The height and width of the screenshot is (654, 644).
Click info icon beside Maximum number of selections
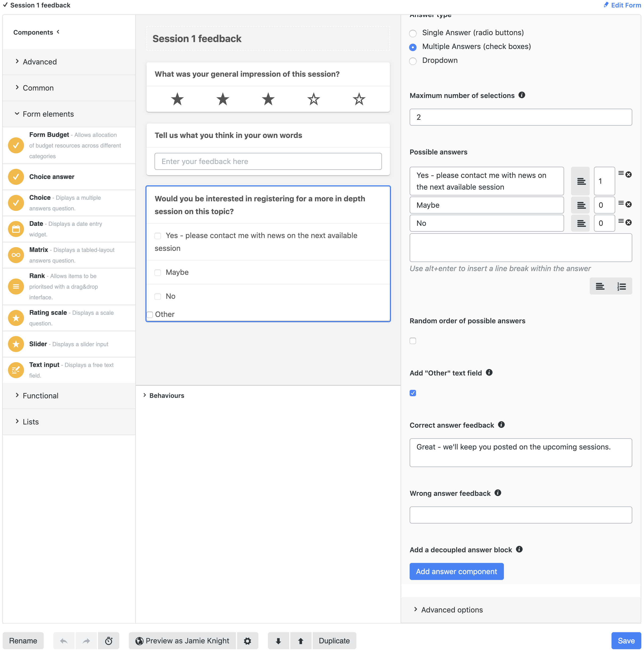(522, 95)
